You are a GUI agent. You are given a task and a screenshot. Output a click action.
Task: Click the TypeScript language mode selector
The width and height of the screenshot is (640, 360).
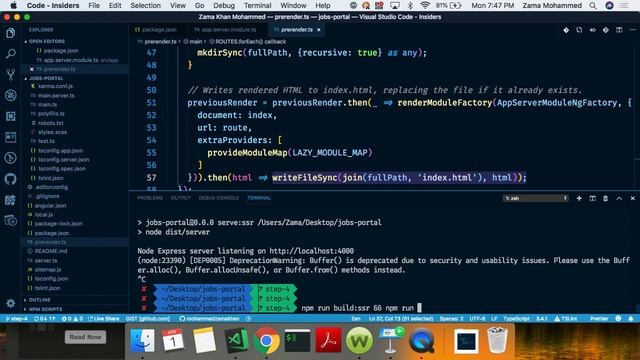pos(516,318)
